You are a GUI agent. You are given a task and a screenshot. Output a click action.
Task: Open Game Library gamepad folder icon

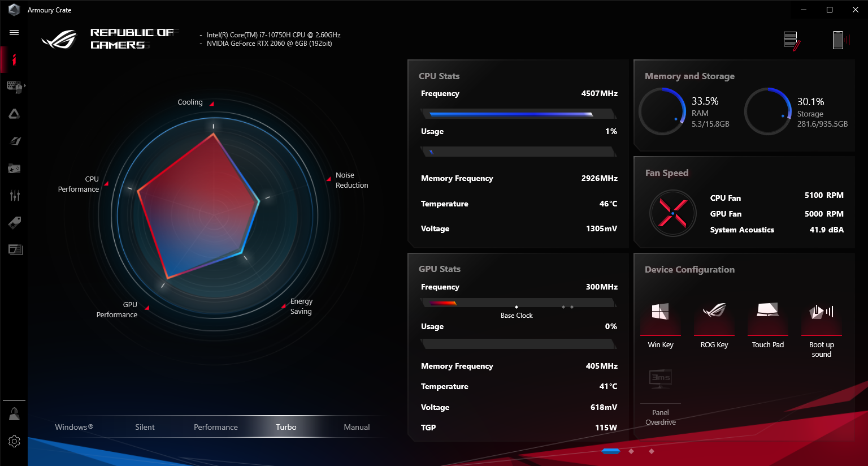[x=14, y=169]
